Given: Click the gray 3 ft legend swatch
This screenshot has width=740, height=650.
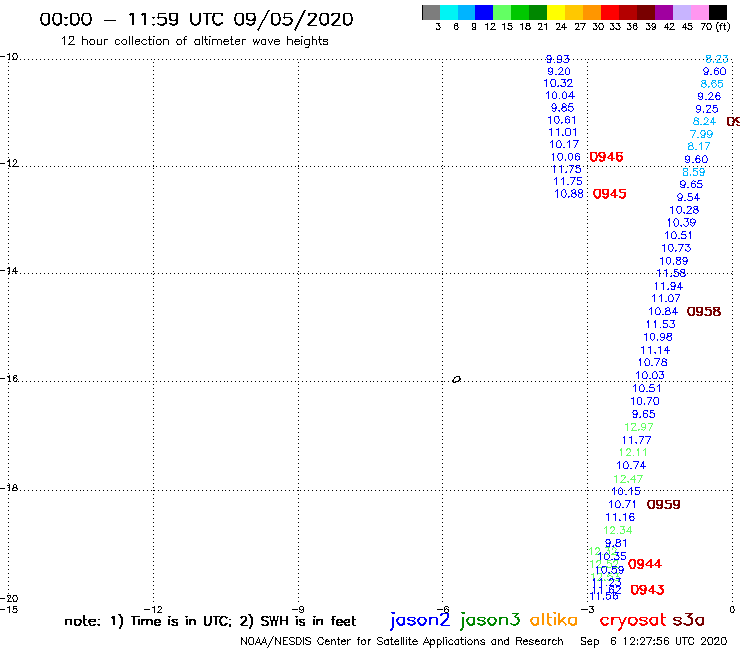Looking at the screenshot, I should [x=431, y=12].
